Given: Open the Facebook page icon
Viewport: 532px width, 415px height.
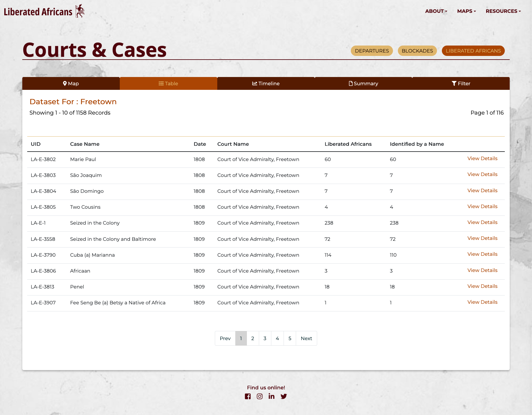Looking at the screenshot, I should [248, 396].
